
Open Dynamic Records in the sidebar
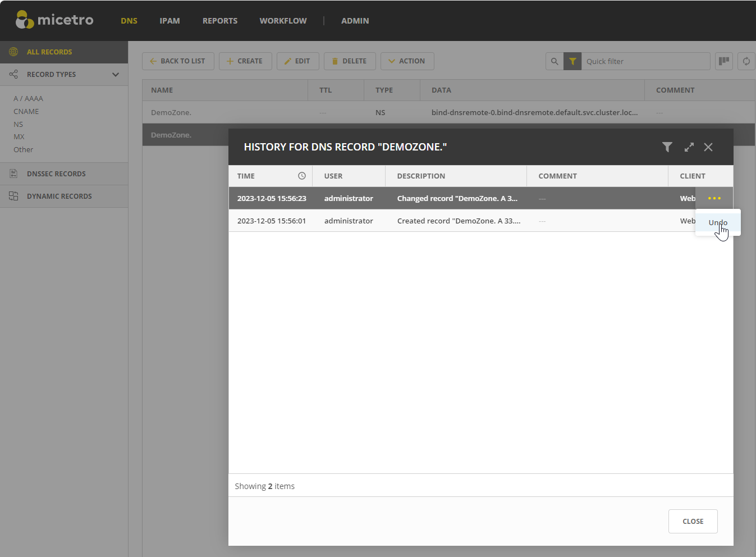(x=59, y=197)
